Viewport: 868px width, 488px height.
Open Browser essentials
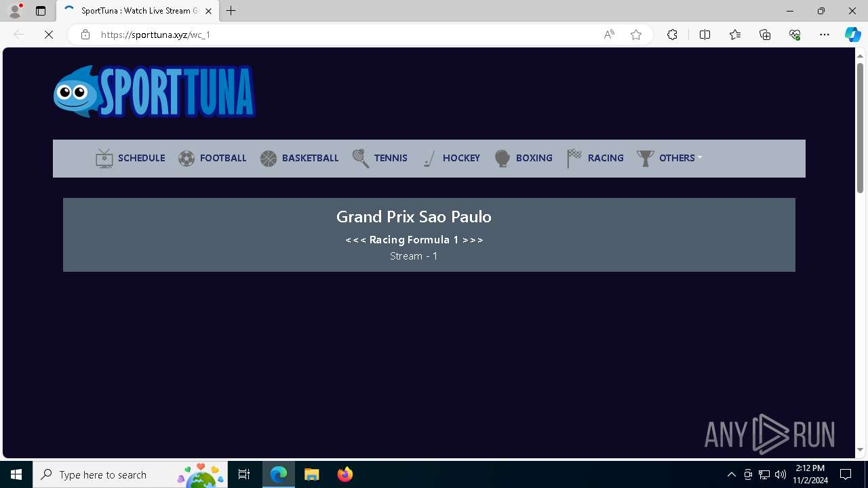click(795, 35)
